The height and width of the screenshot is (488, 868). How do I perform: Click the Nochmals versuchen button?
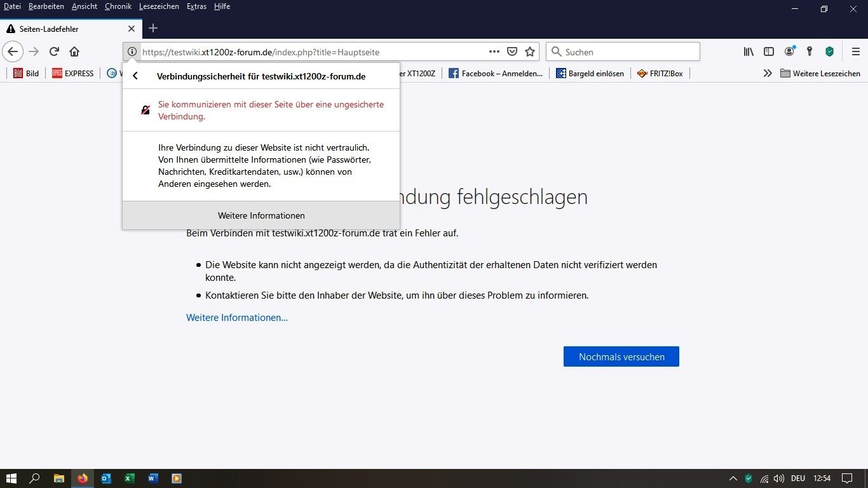pos(621,357)
